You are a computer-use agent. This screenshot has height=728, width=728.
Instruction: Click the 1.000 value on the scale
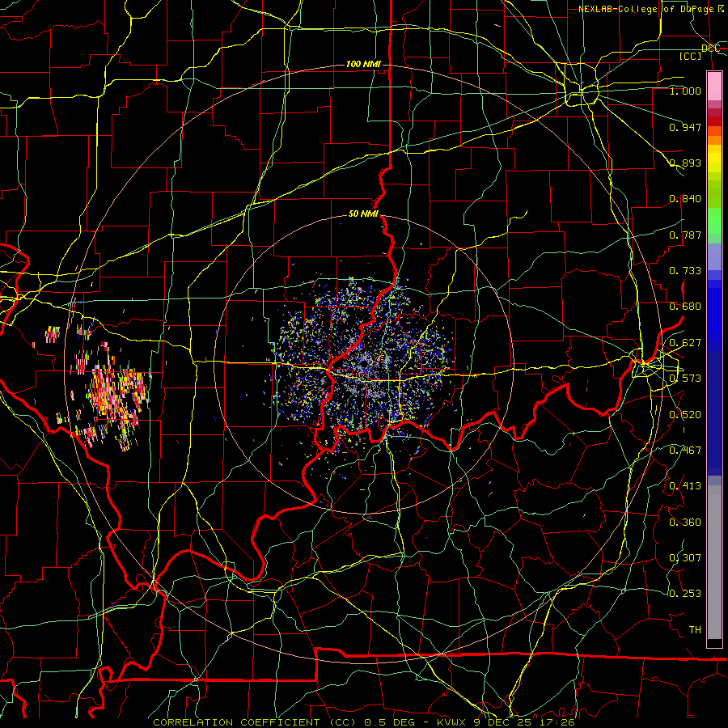point(685,91)
